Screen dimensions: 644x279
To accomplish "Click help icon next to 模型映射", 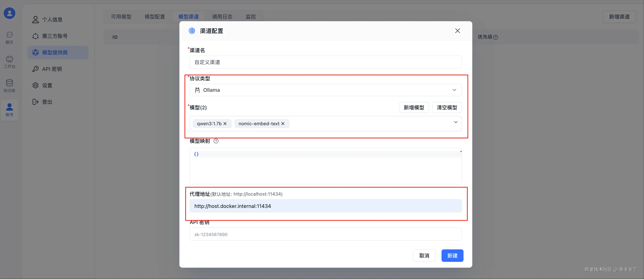I will [216, 141].
